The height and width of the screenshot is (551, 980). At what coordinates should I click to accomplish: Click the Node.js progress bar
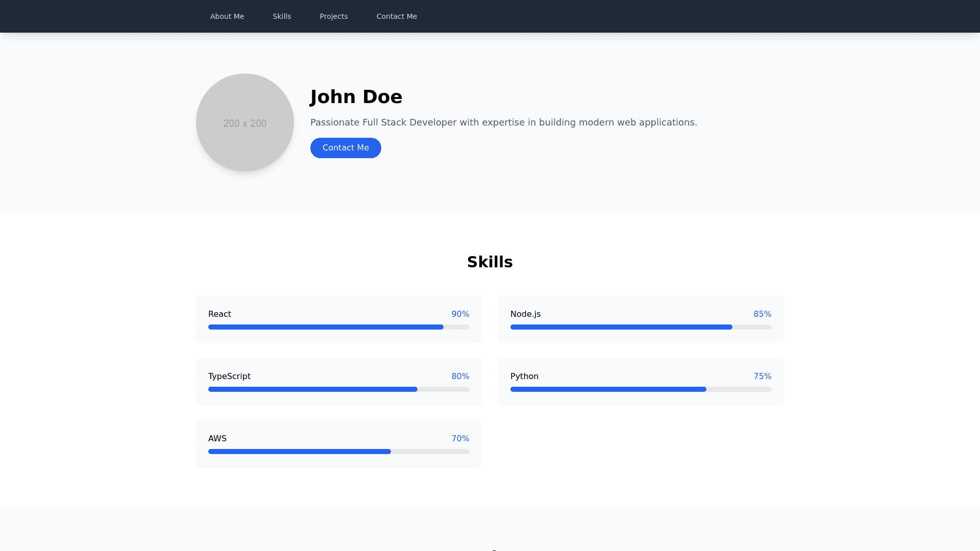click(x=641, y=327)
